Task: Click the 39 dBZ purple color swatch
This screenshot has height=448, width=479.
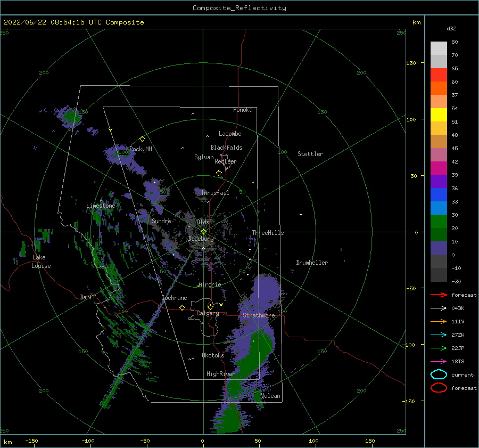Action: click(x=439, y=181)
